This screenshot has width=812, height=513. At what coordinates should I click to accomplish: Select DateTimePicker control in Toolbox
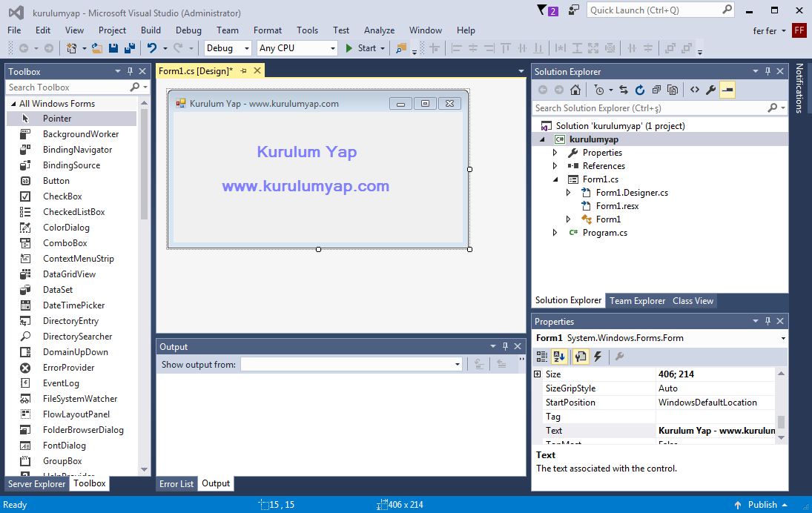(x=73, y=305)
